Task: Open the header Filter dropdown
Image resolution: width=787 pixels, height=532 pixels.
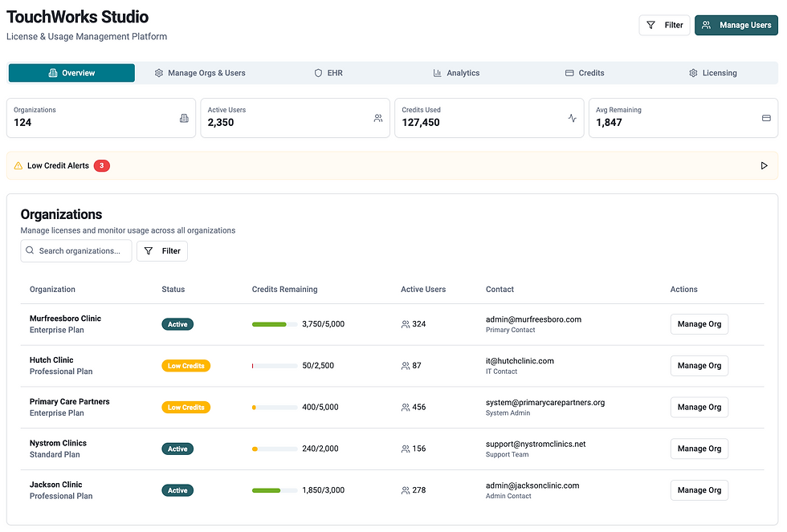Action: 664,26
